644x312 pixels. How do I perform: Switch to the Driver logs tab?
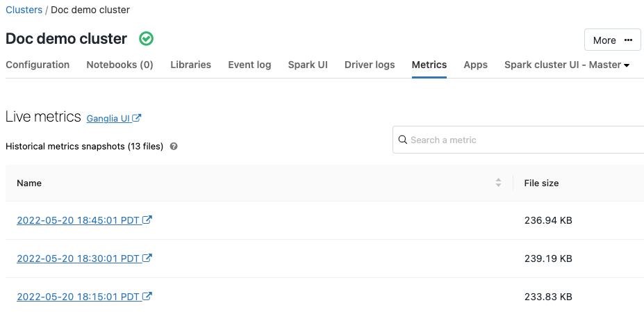(x=370, y=65)
